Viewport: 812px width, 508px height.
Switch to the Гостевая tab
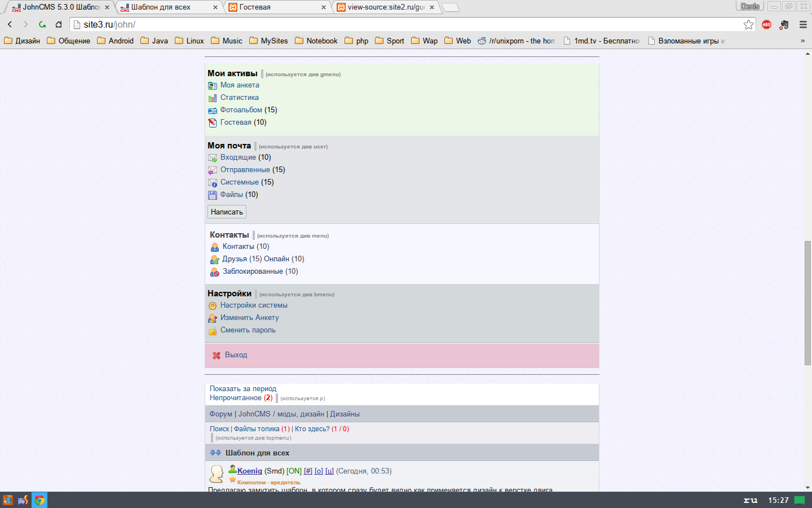tap(276, 7)
